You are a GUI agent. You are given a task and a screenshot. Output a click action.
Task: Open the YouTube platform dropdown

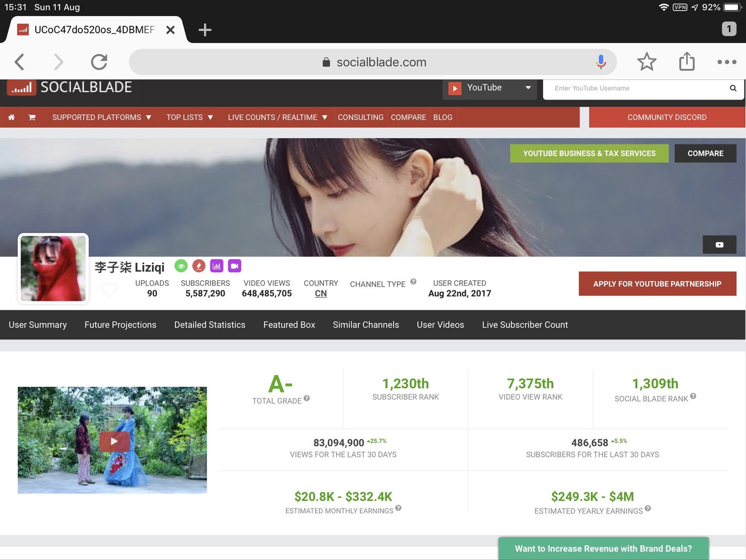[490, 88]
